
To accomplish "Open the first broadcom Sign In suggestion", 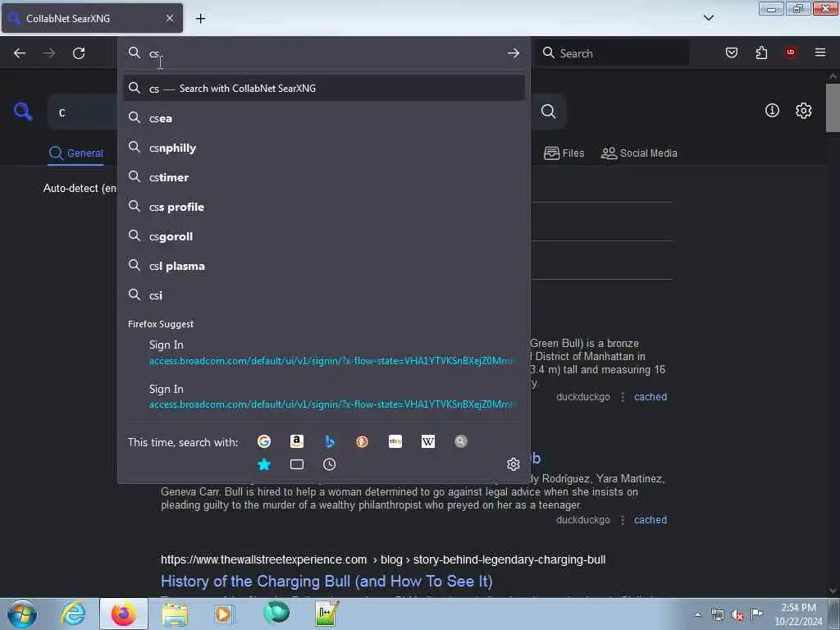I will (324, 353).
